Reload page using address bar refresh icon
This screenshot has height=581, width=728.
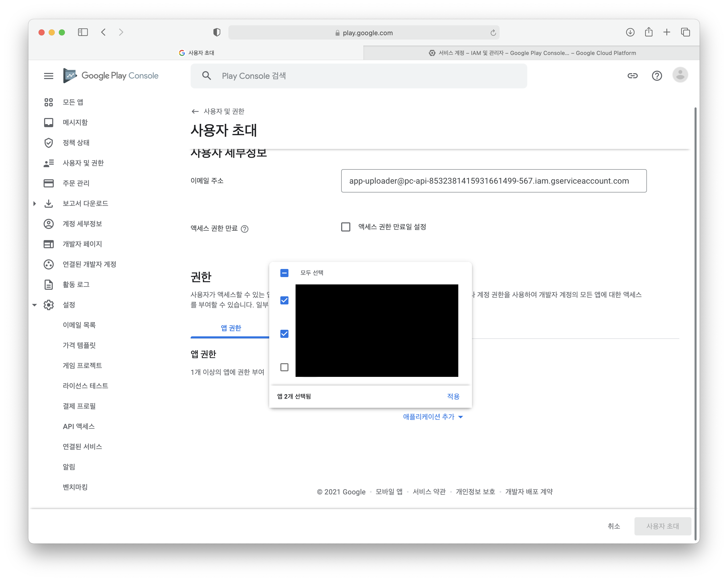tap(493, 33)
